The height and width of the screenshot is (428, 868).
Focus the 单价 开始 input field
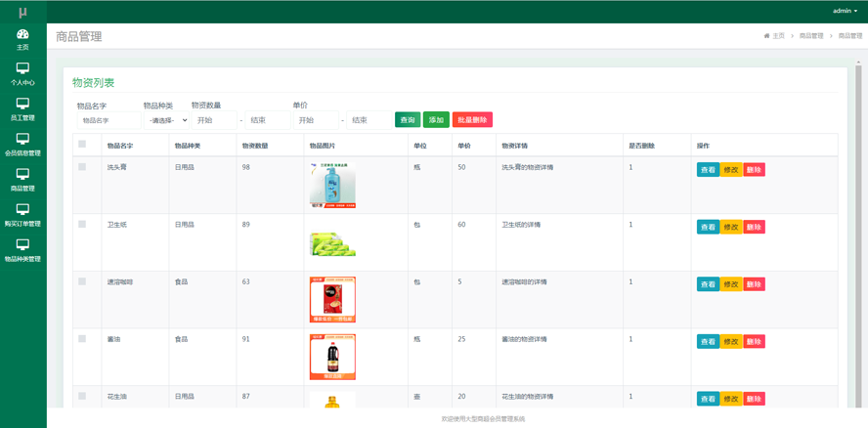coord(316,120)
